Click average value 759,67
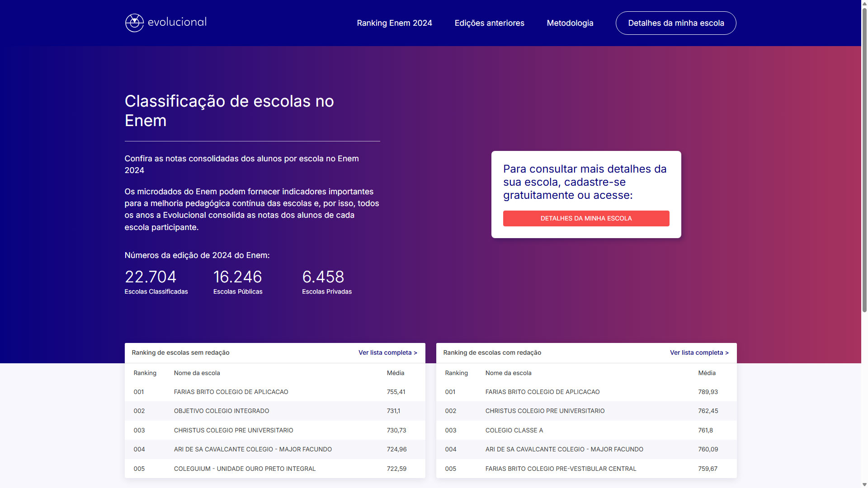 [708, 469]
